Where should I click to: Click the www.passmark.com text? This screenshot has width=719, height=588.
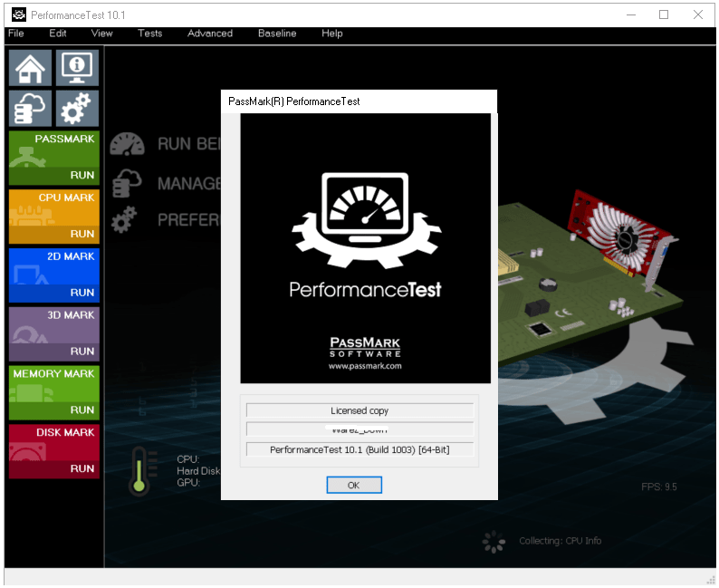click(365, 366)
